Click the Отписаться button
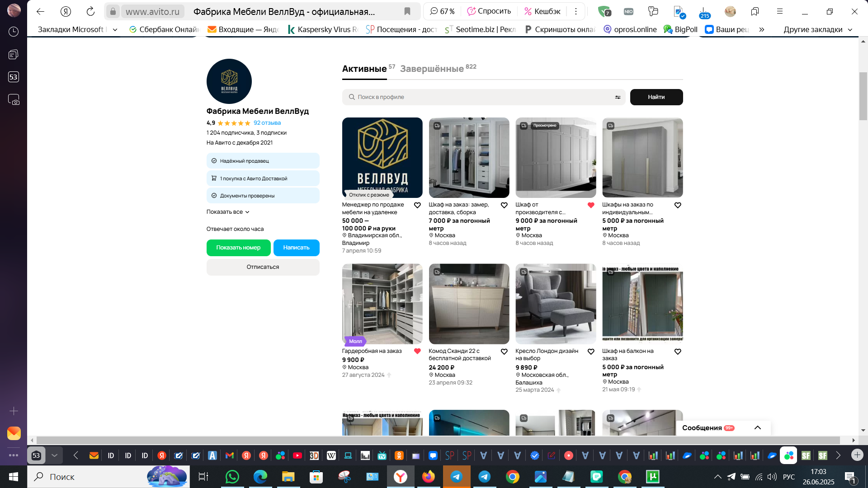This screenshot has height=488, width=868. pyautogui.click(x=263, y=267)
